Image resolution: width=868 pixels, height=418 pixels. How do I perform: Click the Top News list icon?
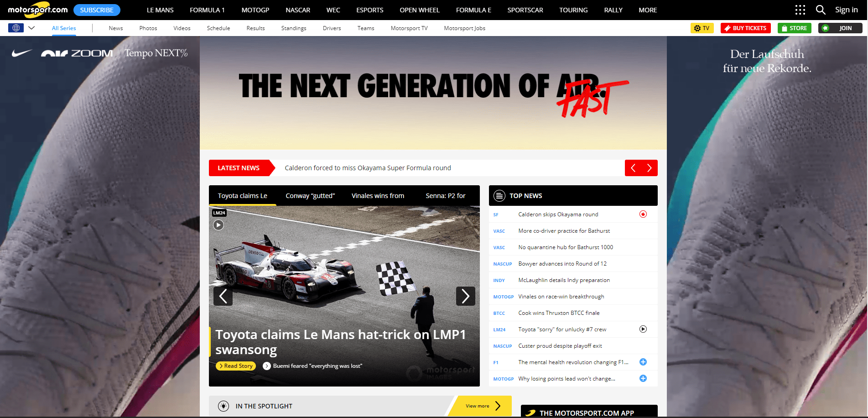coord(499,196)
